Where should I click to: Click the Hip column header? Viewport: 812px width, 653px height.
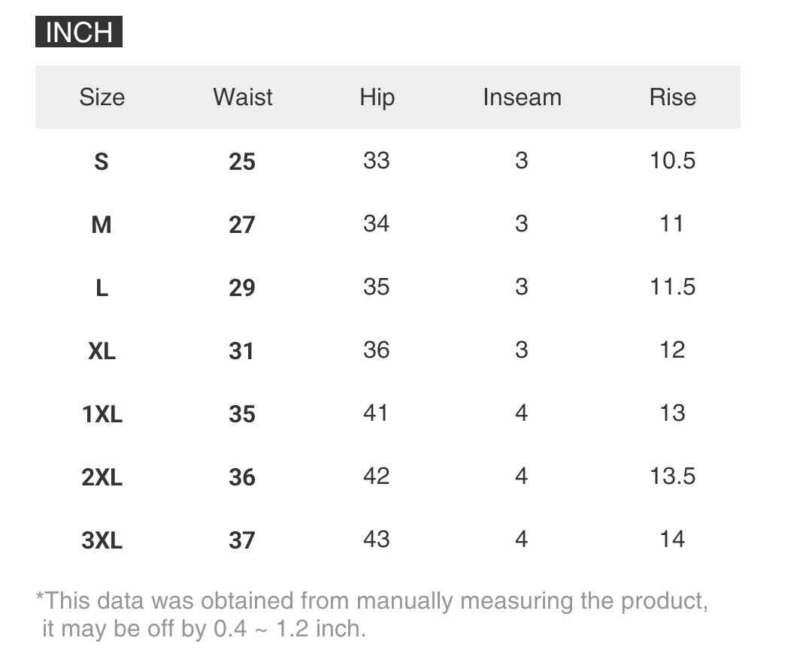pos(377,97)
